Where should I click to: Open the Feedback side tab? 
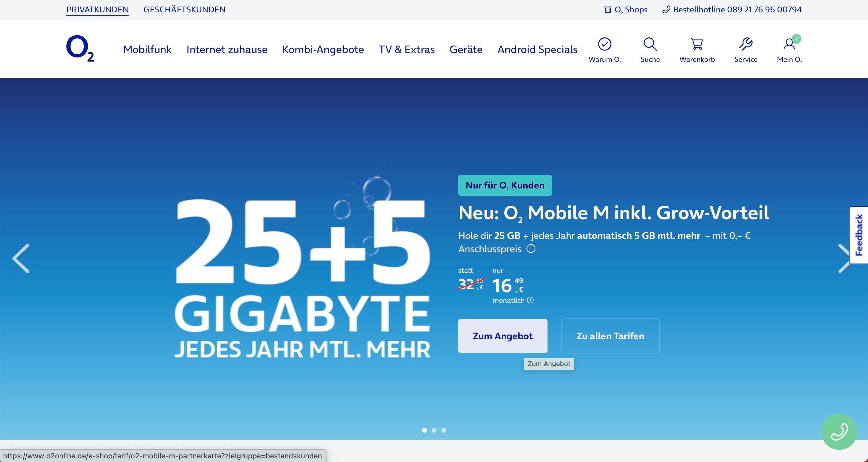[x=859, y=235]
